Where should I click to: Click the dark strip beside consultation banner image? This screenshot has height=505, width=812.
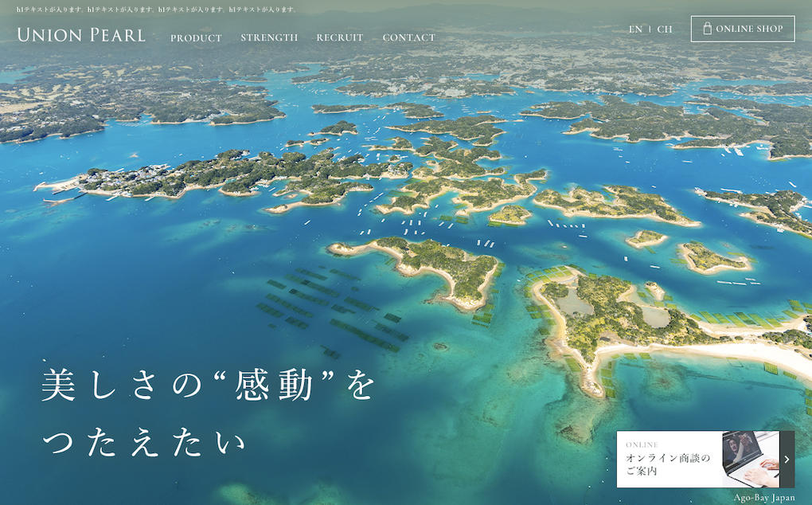(787, 459)
